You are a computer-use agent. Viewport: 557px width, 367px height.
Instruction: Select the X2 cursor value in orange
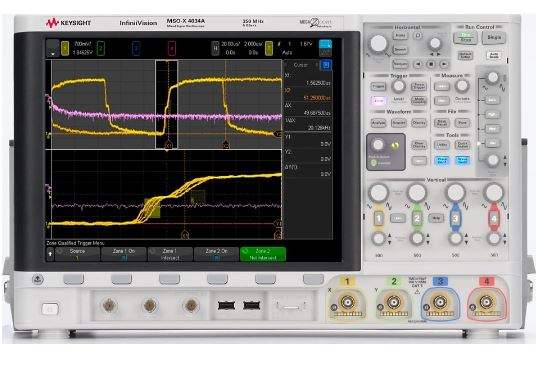click(x=317, y=98)
